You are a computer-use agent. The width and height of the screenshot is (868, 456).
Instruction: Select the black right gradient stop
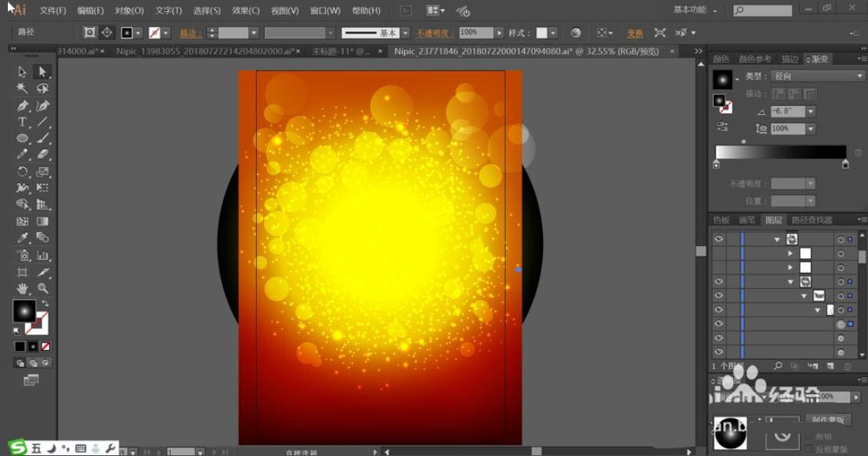point(845,165)
